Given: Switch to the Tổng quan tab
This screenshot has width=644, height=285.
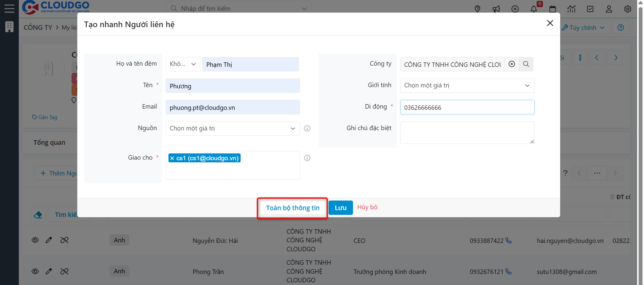Looking at the screenshot, I should [49, 143].
